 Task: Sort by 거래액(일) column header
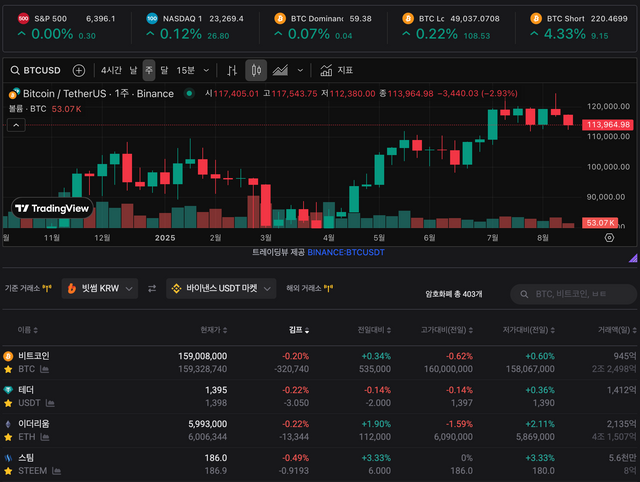[x=617, y=330]
